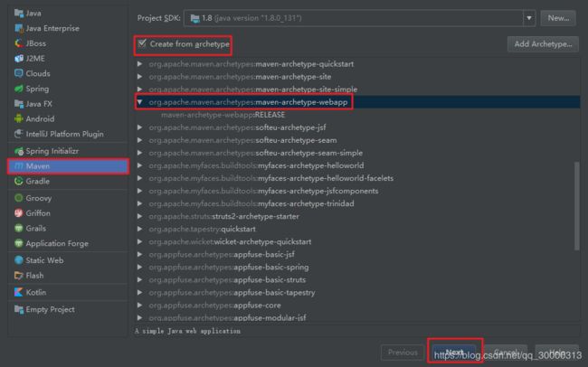Screen dimensions: 588x367
Task: Click the Previous button
Action: 403,353
